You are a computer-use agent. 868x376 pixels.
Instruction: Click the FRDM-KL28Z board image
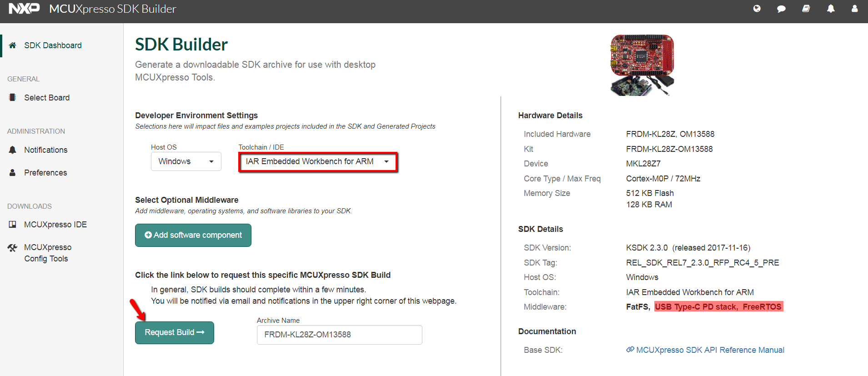(x=642, y=65)
